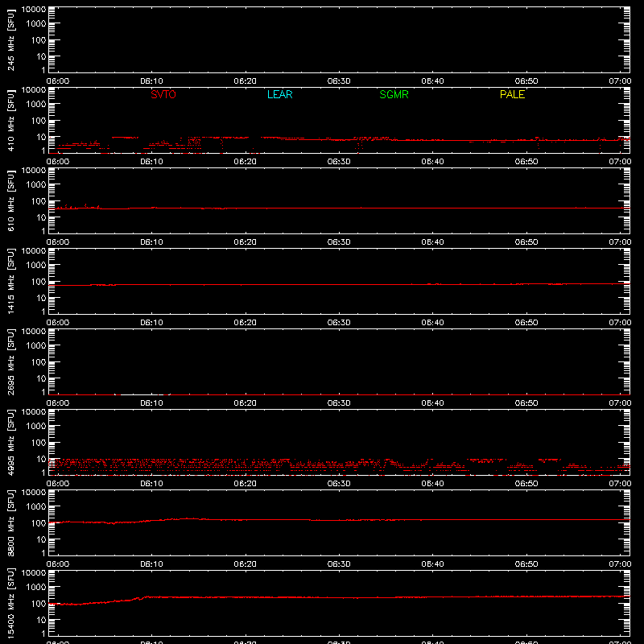Screen dimensions: 644x644
Task: Click the 10 y-axis label of 8800 MHz plot
Action: (41, 539)
